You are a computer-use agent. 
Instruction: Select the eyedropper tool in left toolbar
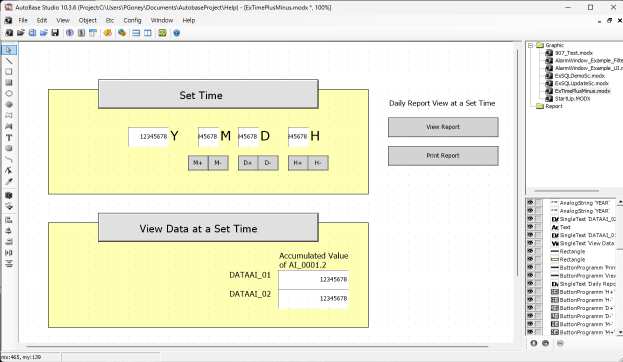9,182
